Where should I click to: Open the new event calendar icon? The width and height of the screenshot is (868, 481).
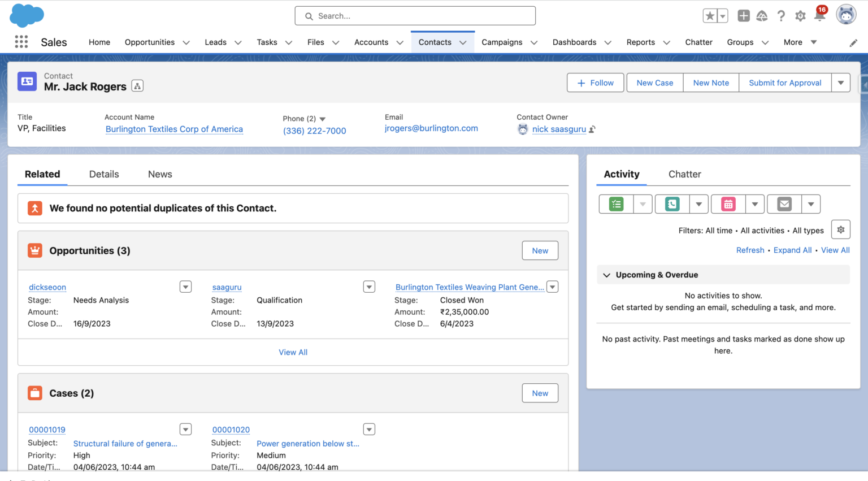coord(727,204)
